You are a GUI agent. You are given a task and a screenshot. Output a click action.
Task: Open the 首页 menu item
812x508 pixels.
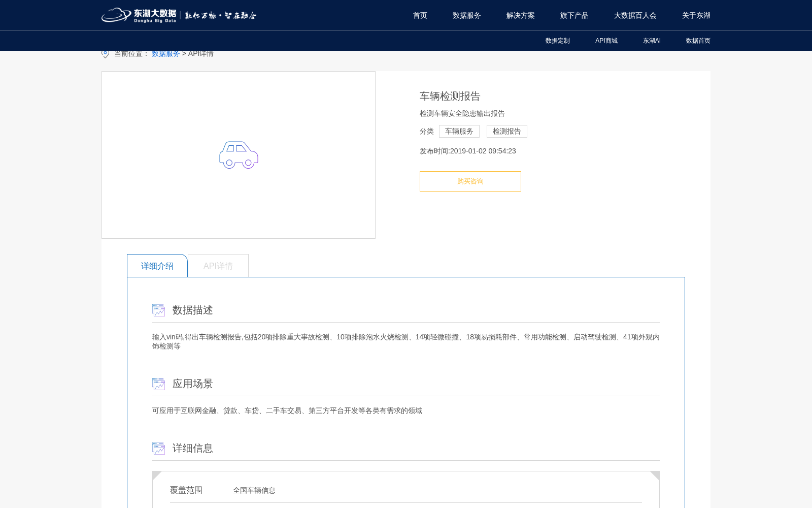(420, 15)
